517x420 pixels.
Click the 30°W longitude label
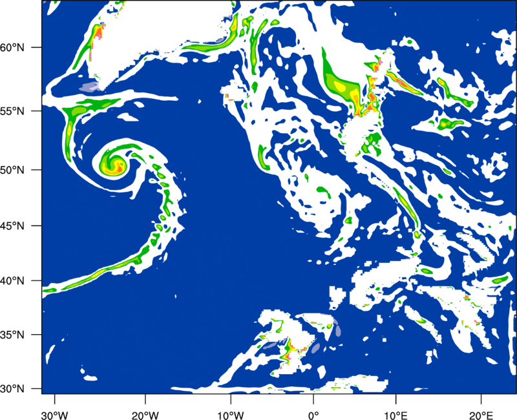tap(55, 415)
